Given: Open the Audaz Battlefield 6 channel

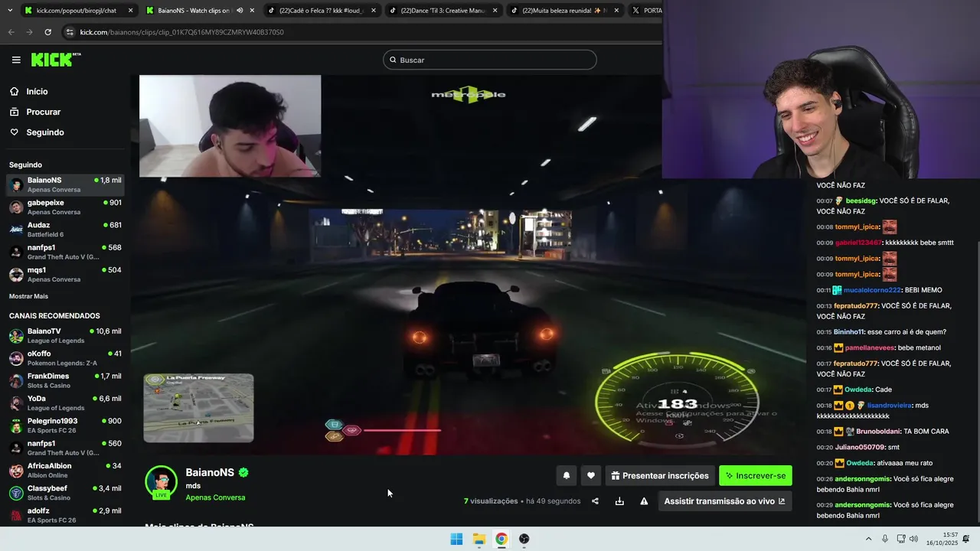Looking at the screenshot, I should (65, 230).
